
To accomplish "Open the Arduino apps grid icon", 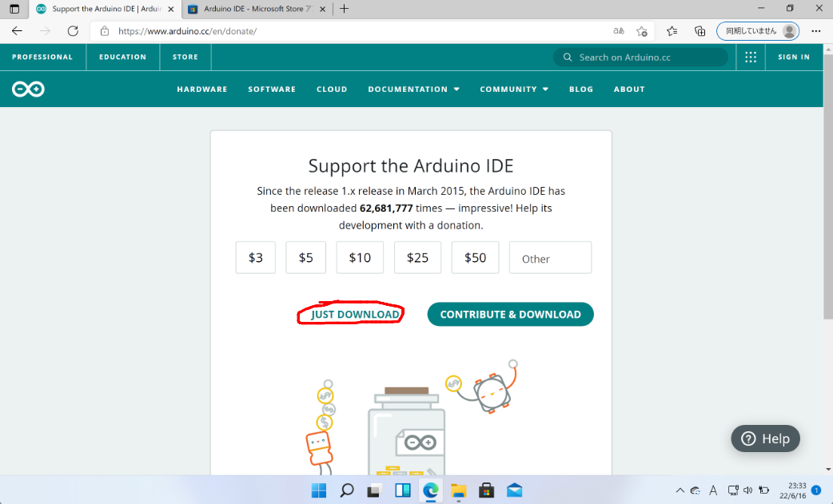I will point(750,58).
